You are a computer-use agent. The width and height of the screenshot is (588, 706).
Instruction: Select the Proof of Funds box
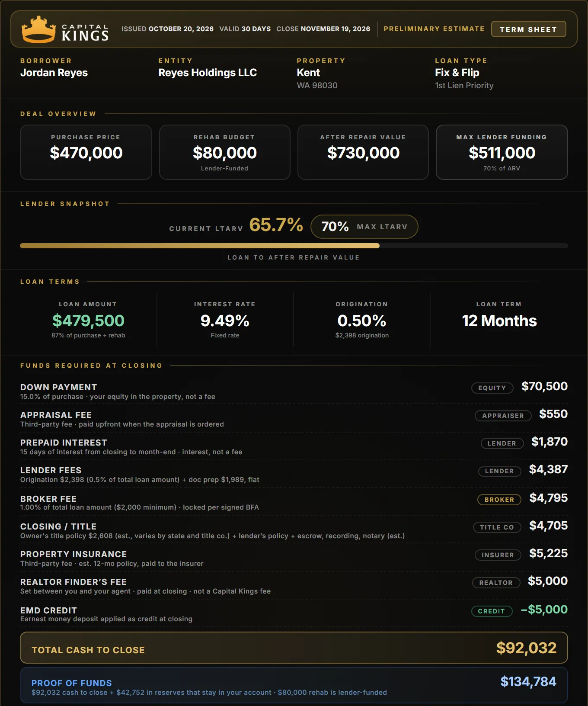coord(294,685)
